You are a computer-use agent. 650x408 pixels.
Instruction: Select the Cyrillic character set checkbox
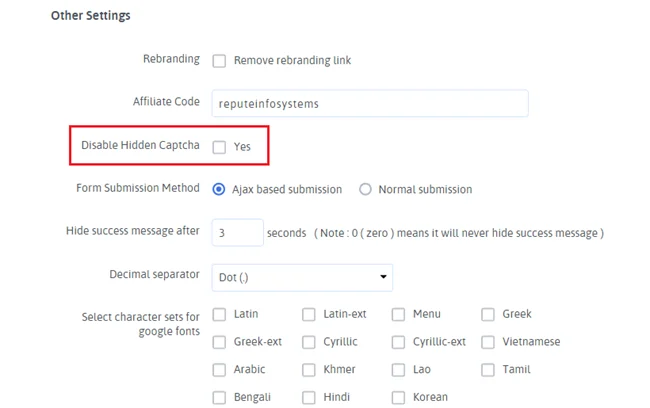[309, 342]
